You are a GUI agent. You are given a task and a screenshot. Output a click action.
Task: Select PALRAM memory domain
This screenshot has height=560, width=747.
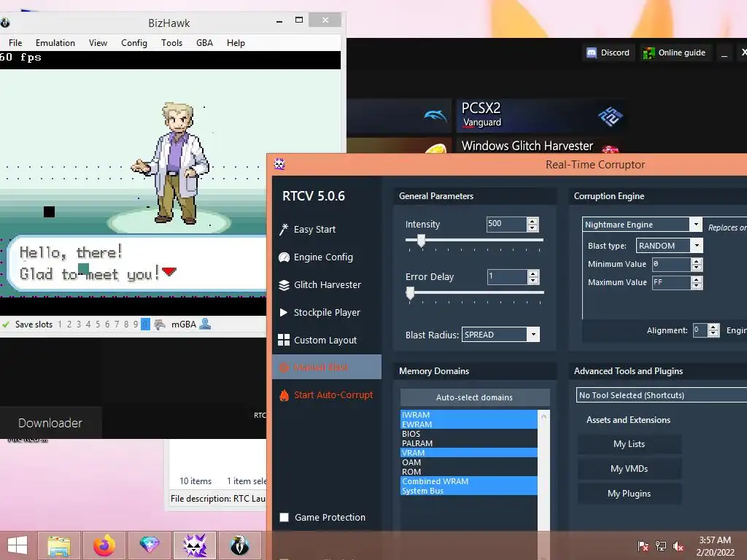coord(469,443)
